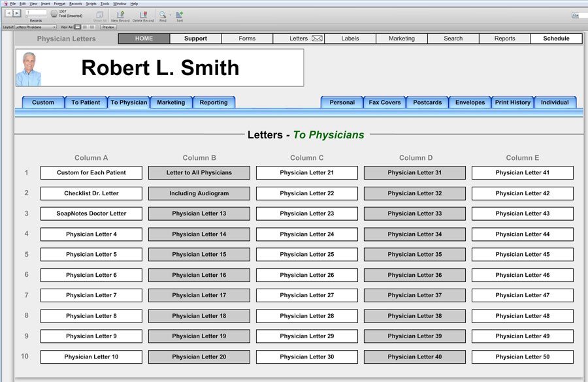Select Physician Letter 27
588x382 pixels.
click(x=307, y=295)
